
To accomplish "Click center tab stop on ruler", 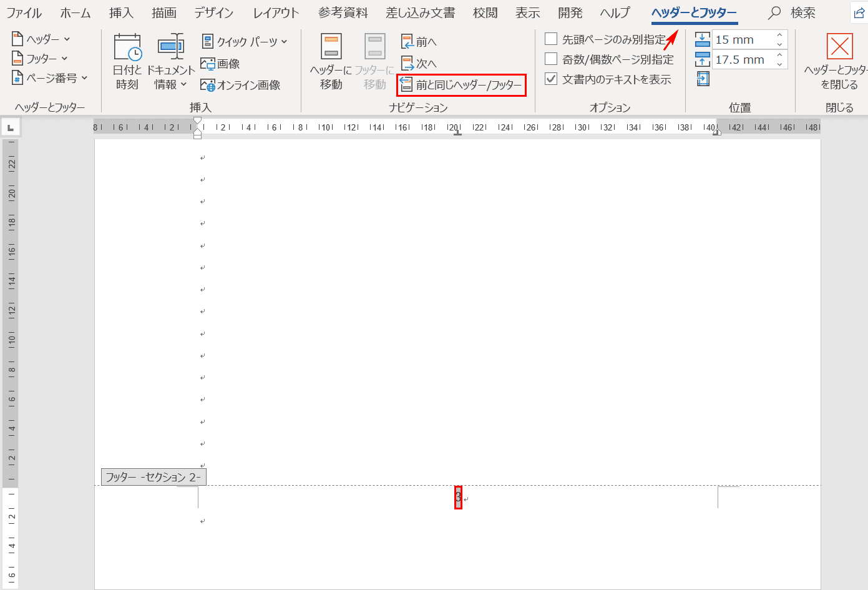I will pos(457,132).
